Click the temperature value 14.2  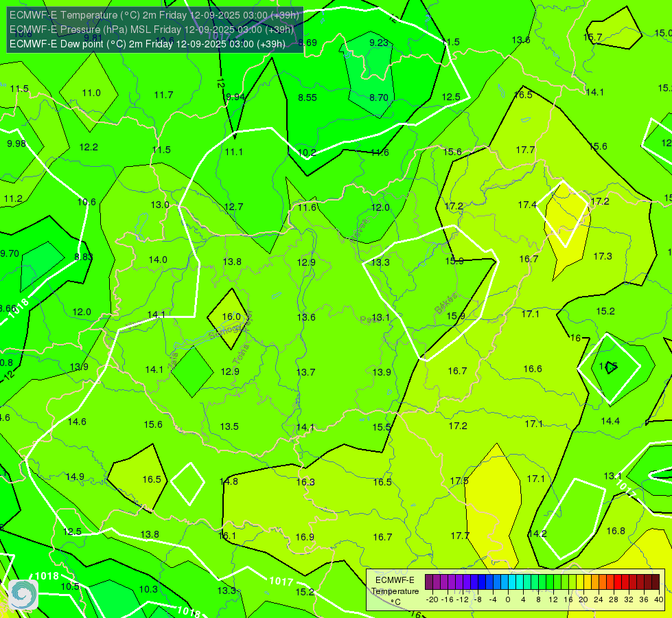[x=537, y=534]
